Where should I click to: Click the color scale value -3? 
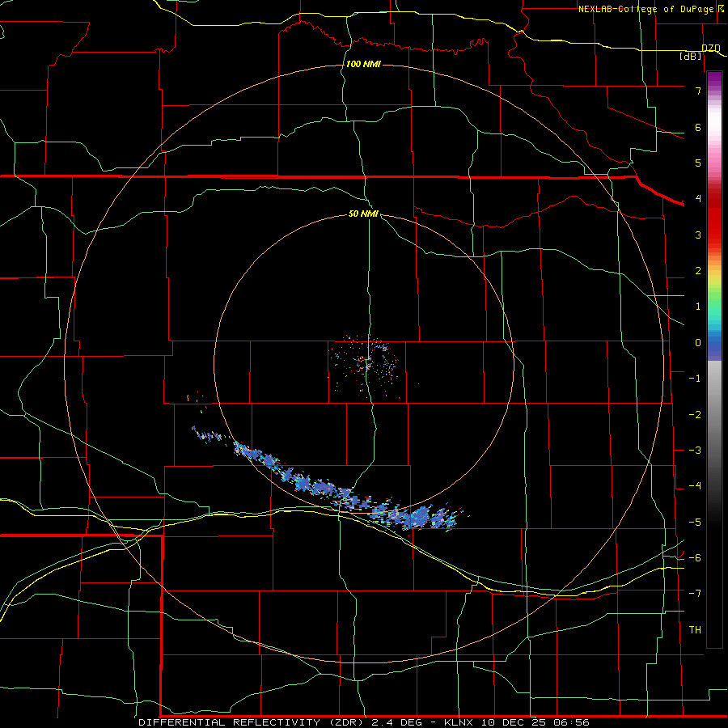pos(695,450)
